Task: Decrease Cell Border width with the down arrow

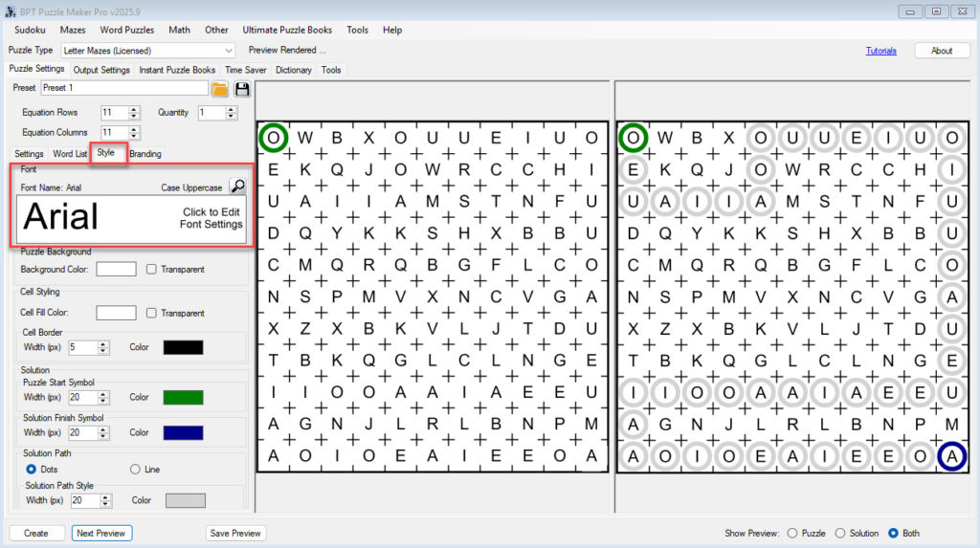Action: tap(103, 351)
